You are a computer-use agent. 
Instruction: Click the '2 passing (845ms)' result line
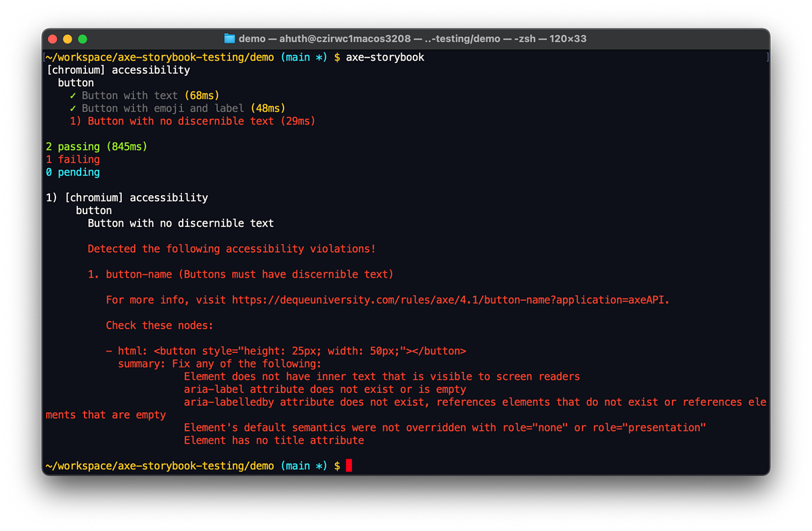[x=97, y=146]
